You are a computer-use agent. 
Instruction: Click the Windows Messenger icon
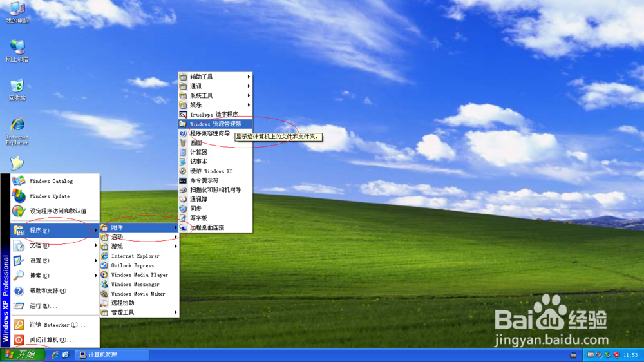click(104, 284)
